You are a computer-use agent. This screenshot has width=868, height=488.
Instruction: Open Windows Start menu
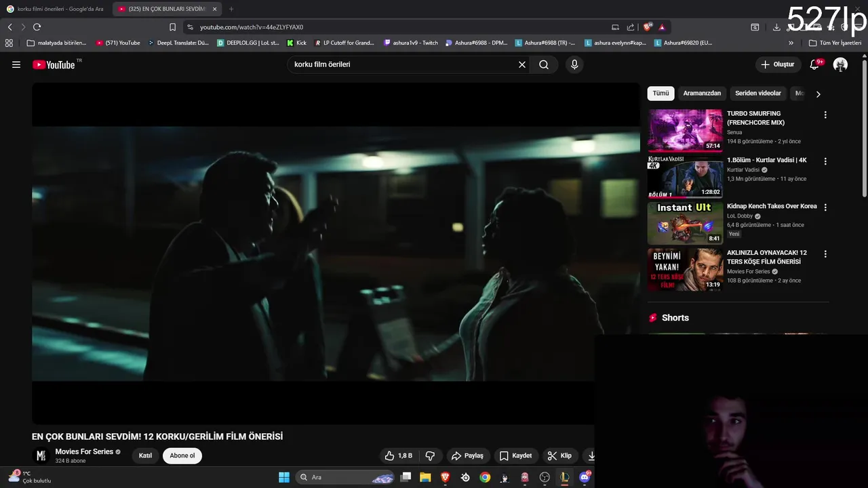tap(284, 477)
